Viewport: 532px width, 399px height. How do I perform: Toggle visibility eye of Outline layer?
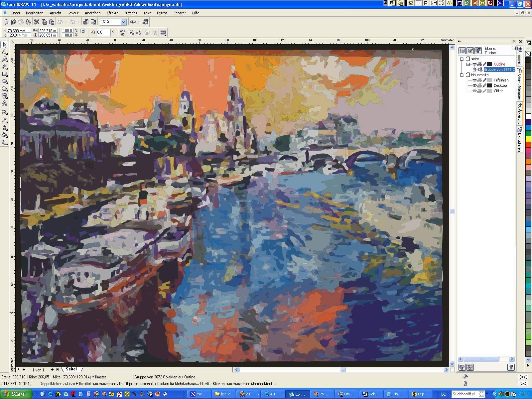[x=474, y=64]
